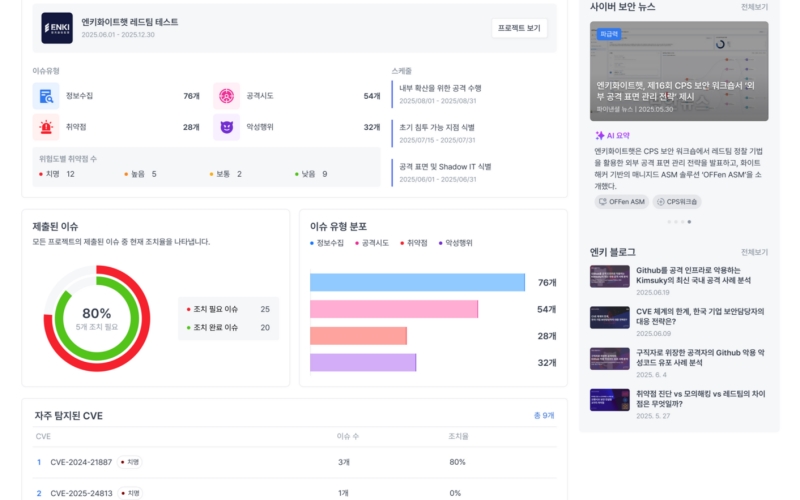Select 조치 완료 이슈 legend row
Image resolution: width=800 pixels, height=500 pixels.
pos(229,328)
